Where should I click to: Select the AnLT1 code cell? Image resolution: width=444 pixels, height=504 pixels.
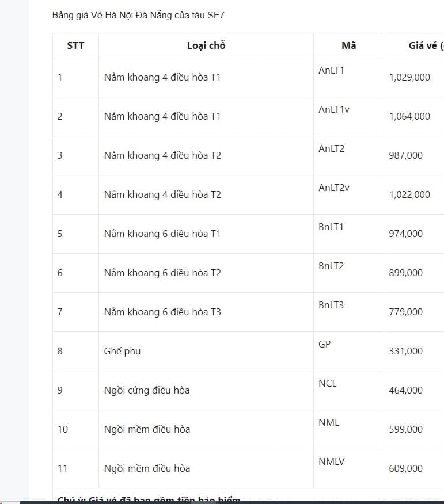pyautogui.click(x=331, y=70)
